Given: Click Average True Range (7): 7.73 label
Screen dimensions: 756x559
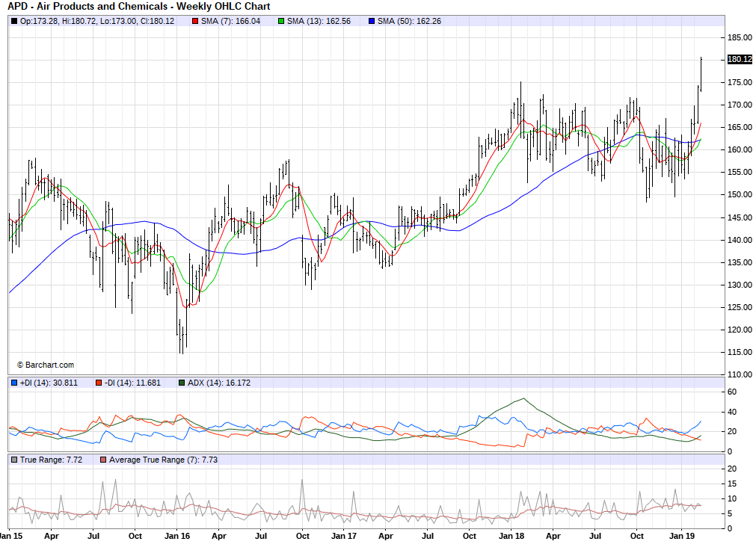Looking at the screenshot, I should pos(164,460).
